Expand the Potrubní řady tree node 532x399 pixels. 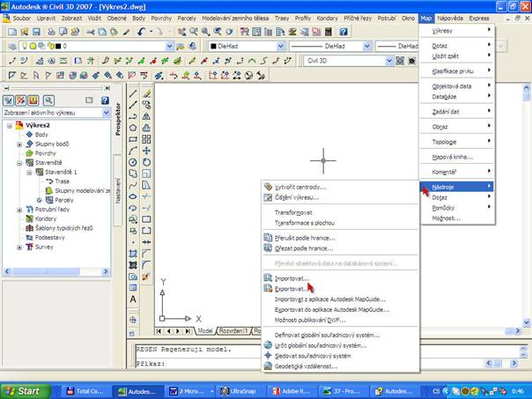(19, 210)
